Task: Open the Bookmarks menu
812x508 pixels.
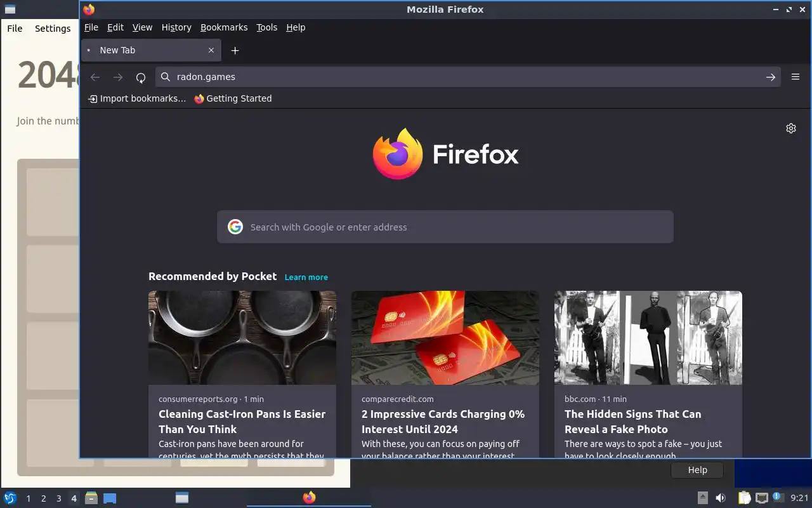Action: click(x=224, y=27)
